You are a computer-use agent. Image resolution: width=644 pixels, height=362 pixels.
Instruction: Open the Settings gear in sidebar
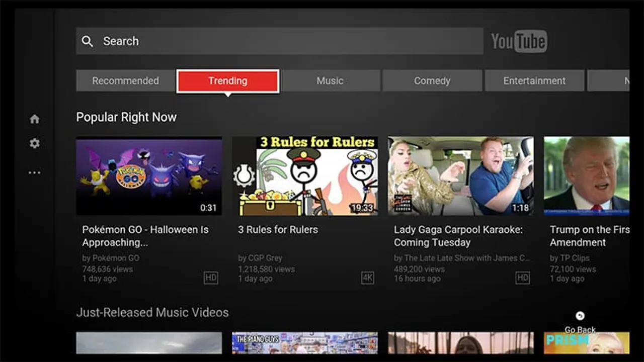[35, 143]
